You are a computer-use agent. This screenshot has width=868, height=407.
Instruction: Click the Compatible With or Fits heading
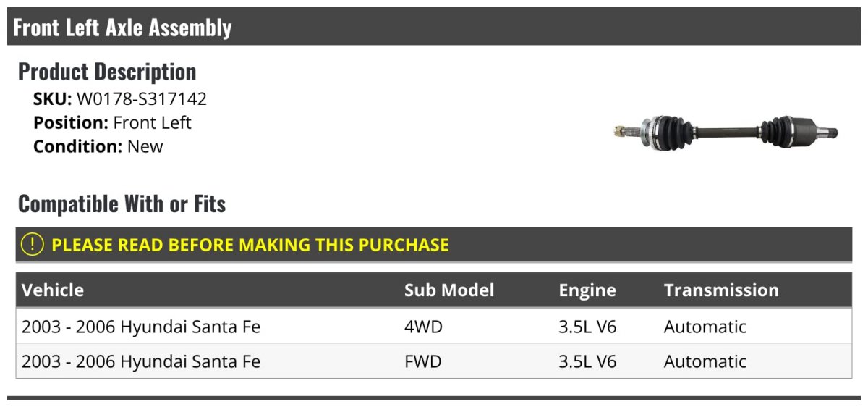122,204
